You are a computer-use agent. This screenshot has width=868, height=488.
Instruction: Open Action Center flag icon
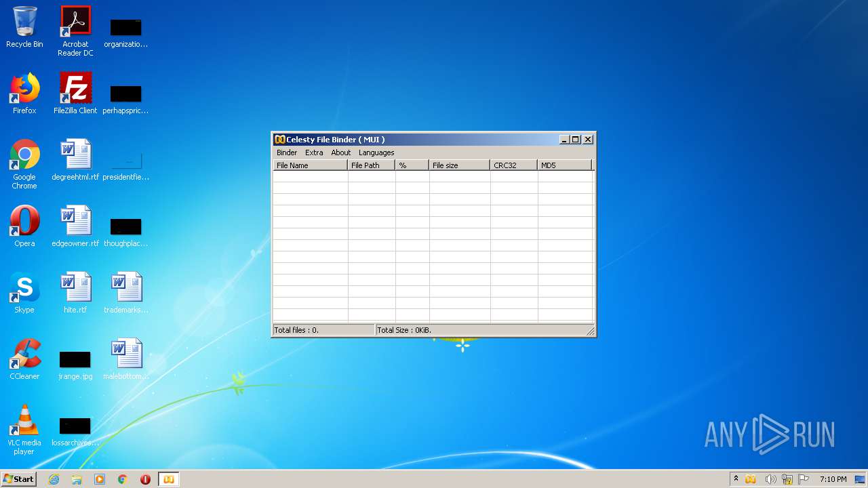pos(804,479)
